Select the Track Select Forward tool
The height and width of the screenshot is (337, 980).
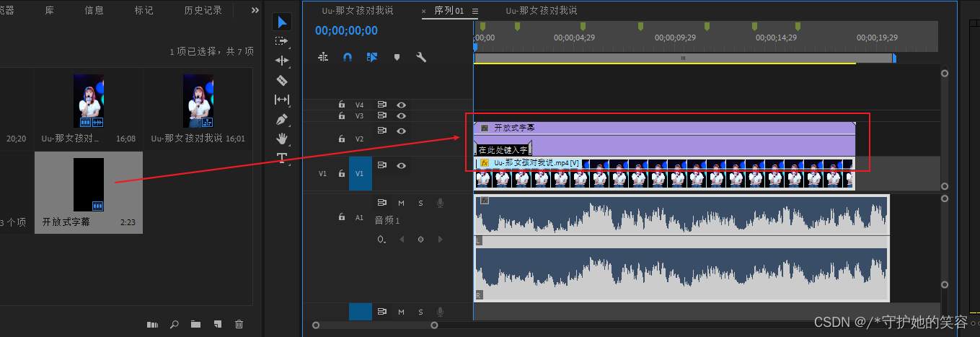point(282,41)
